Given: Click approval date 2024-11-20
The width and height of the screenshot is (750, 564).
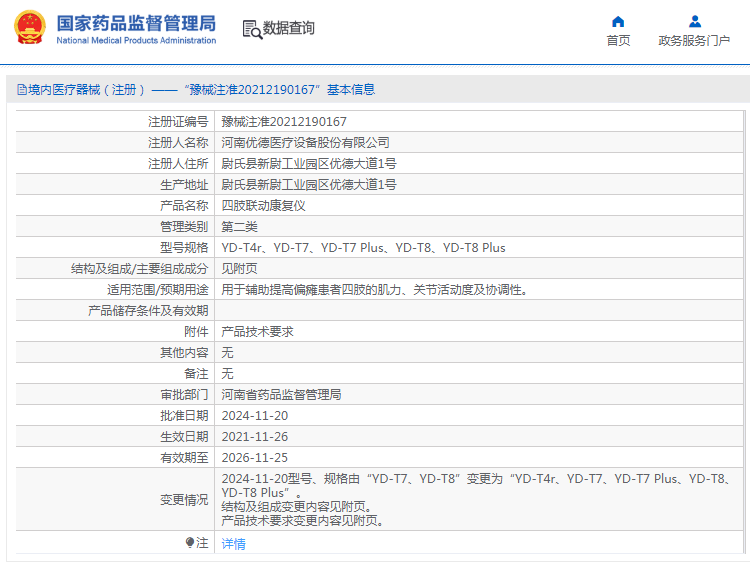Looking at the screenshot, I should pos(255,416).
